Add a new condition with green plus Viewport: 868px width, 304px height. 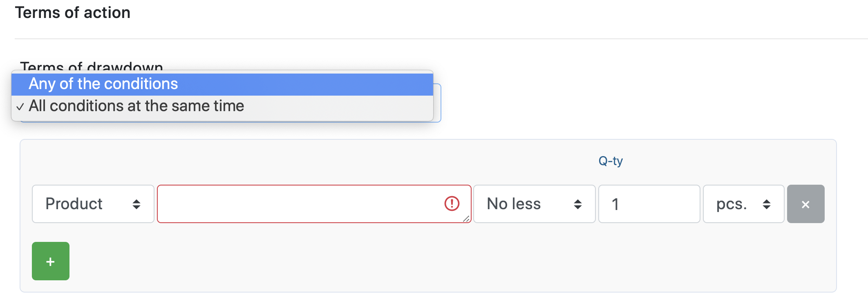[51, 261]
